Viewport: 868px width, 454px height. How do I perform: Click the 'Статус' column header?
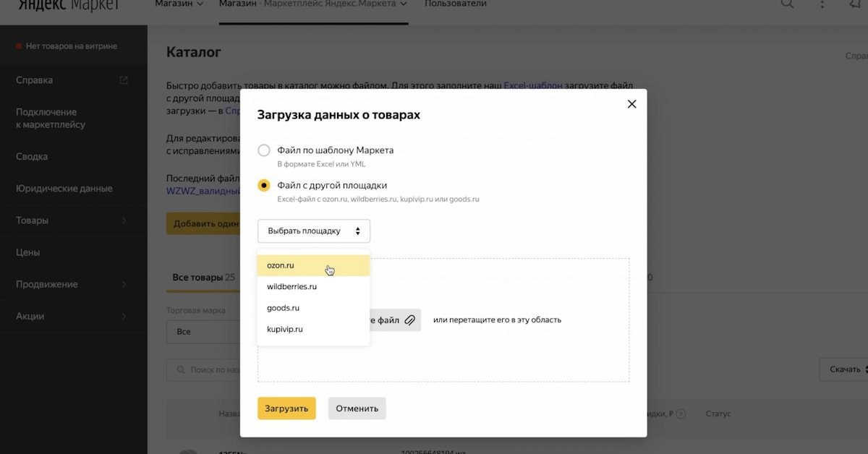[718, 414]
